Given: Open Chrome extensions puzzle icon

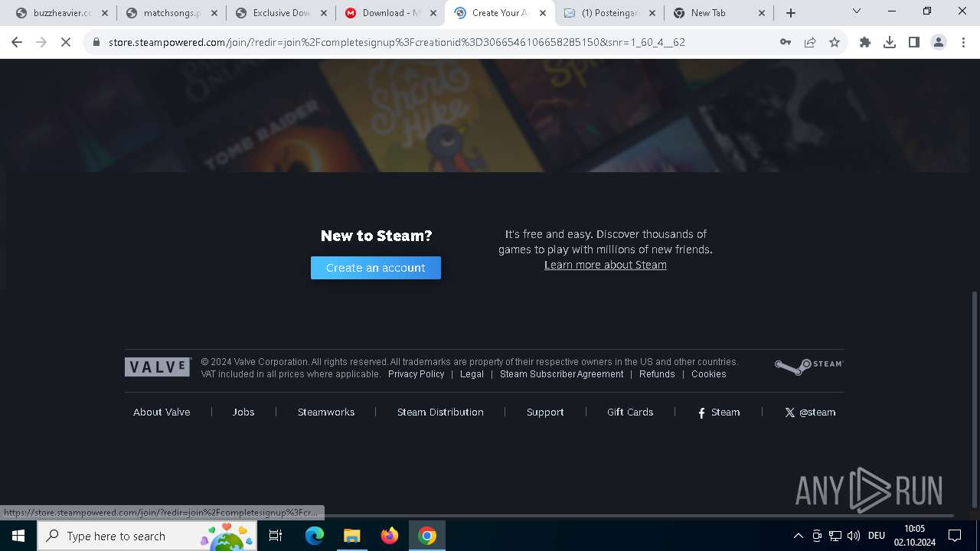Looking at the screenshot, I should pyautogui.click(x=865, y=42).
